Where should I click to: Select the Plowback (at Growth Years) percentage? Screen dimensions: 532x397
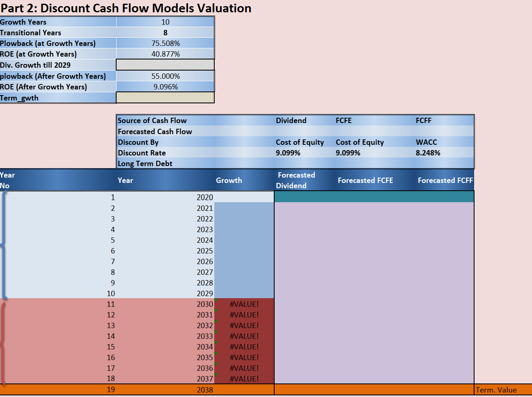pyautogui.click(x=165, y=43)
